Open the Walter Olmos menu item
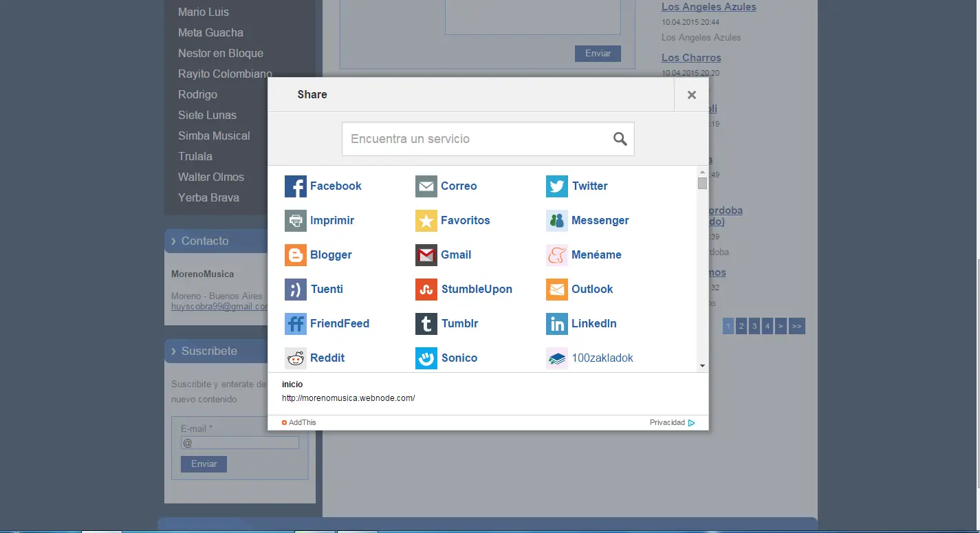The height and width of the screenshot is (533, 980). tap(211, 177)
